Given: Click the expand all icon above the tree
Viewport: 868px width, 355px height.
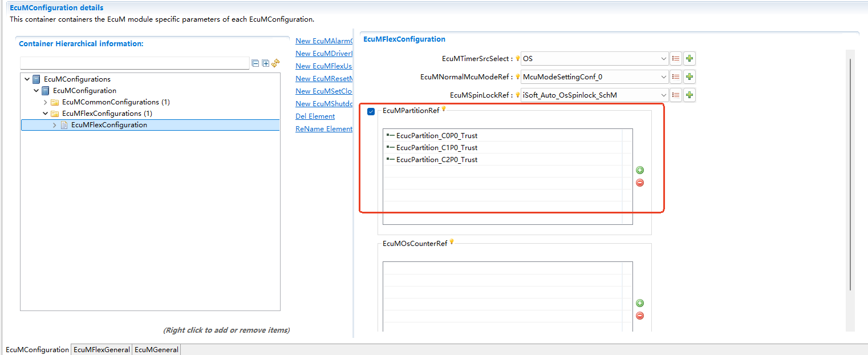Looking at the screenshot, I should tap(265, 63).
